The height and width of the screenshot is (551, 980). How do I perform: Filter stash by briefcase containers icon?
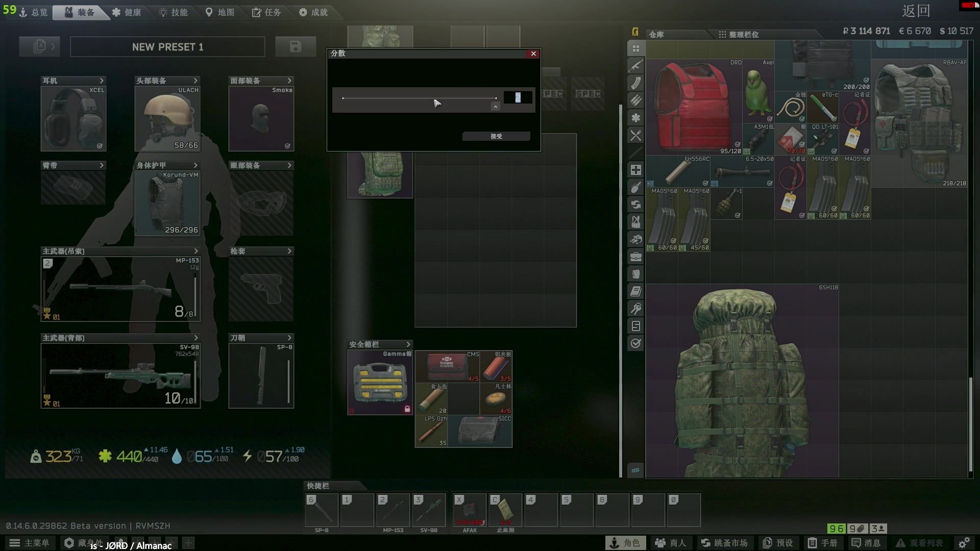pyautogui.click(x=635, y=257)
